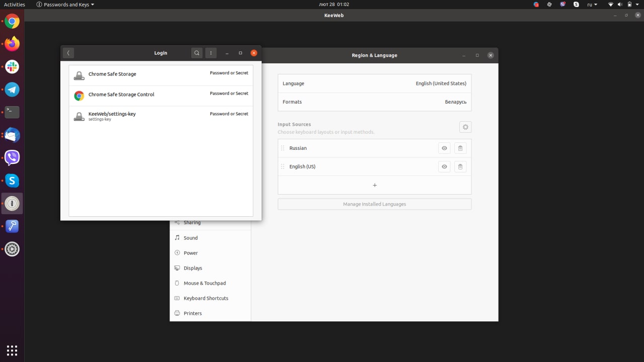Click Slack tray icon in top bar
The image size is (644, 362).
[x=549, y=5]
